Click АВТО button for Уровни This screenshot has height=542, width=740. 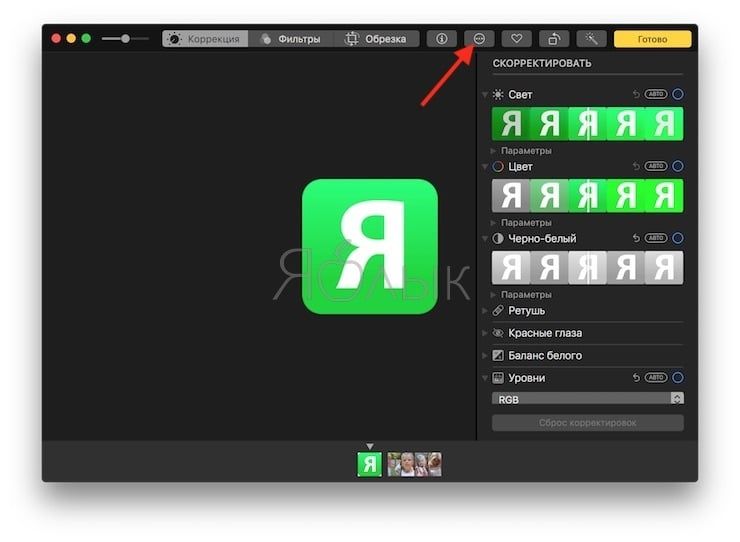[656, 377]
